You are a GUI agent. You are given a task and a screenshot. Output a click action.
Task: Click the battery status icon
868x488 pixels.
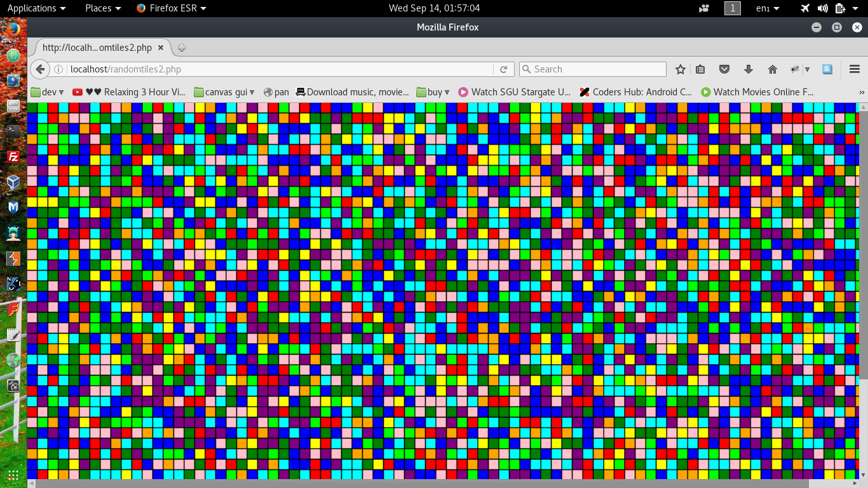(x=840, y=8)
